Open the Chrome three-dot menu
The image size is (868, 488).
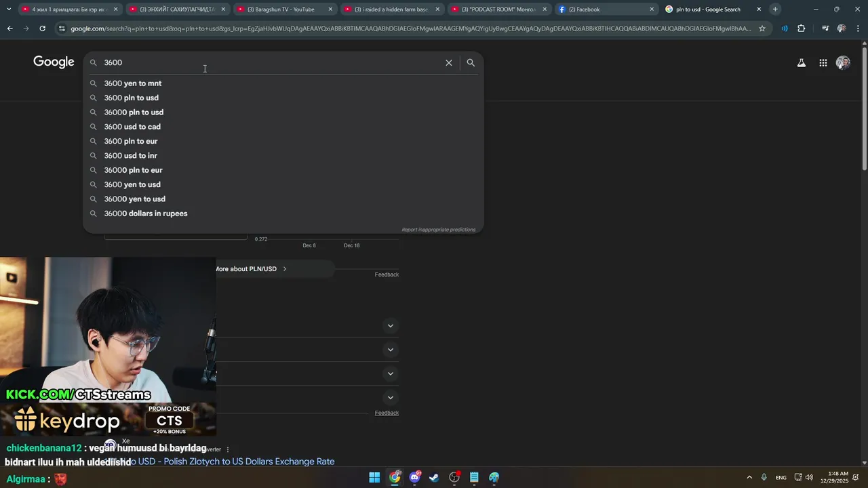point(858,28)
